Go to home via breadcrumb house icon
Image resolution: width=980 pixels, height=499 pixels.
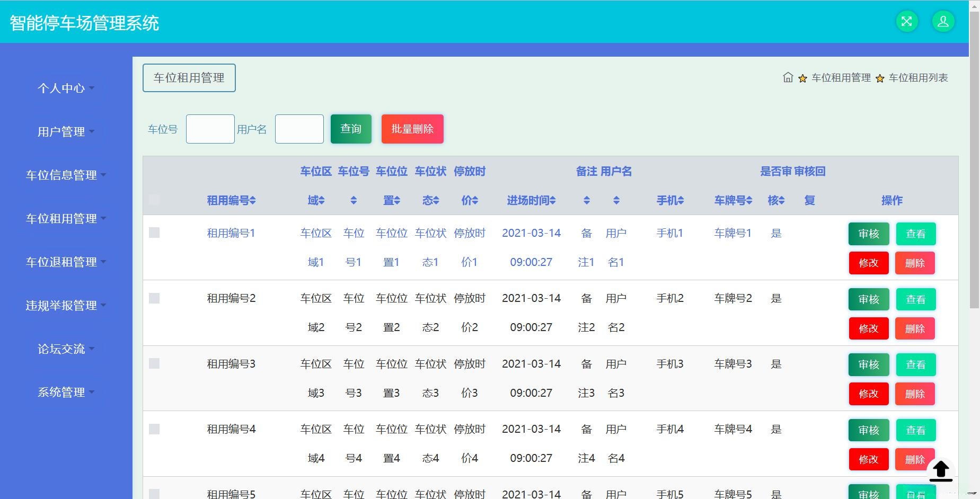point(788,77)
